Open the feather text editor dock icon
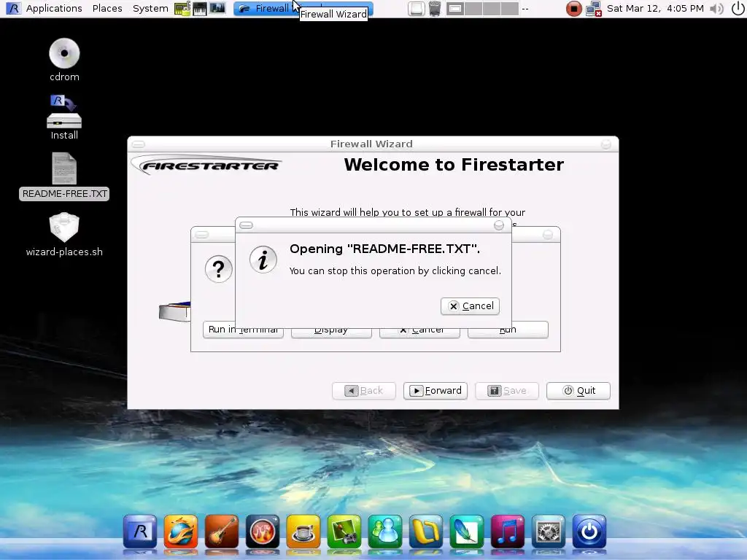Image resolution: width=747 pixels, height=560 pixels. click(466, 531)
